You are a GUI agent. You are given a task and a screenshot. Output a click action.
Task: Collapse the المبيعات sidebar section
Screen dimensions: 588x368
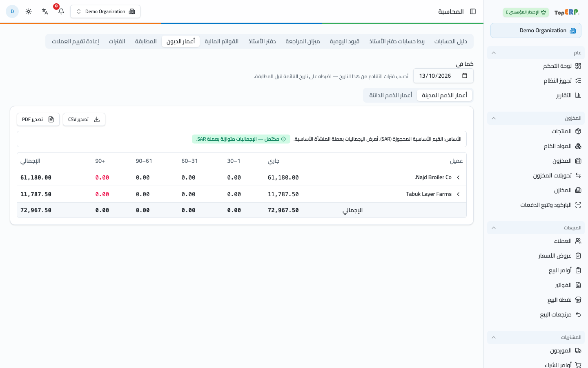(x=536, y=228)
